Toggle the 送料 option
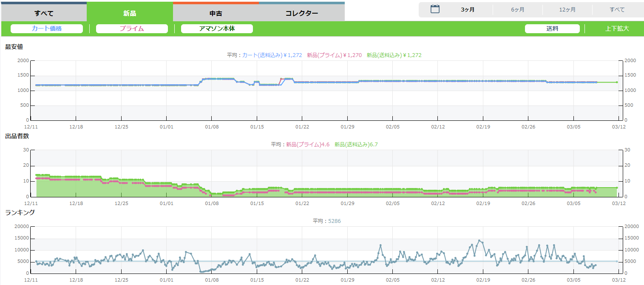 pyautogui.click(x=552, y=28)
